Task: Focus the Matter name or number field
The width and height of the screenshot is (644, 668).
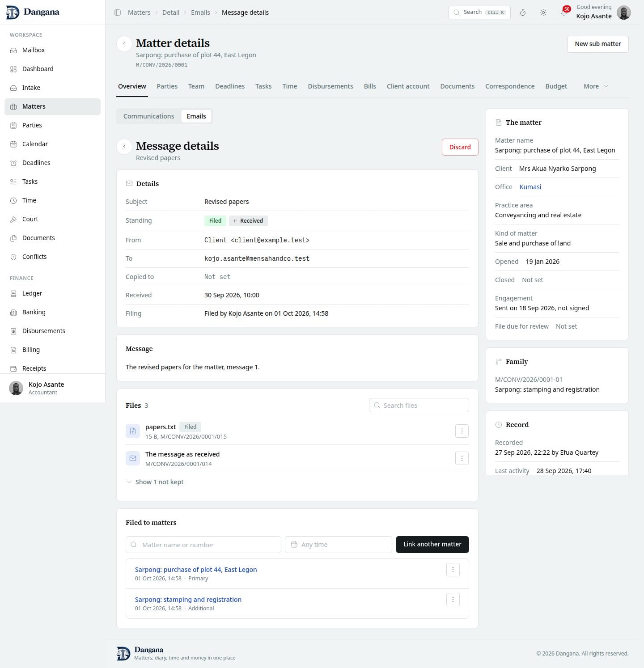Action: tap(203, 545)
